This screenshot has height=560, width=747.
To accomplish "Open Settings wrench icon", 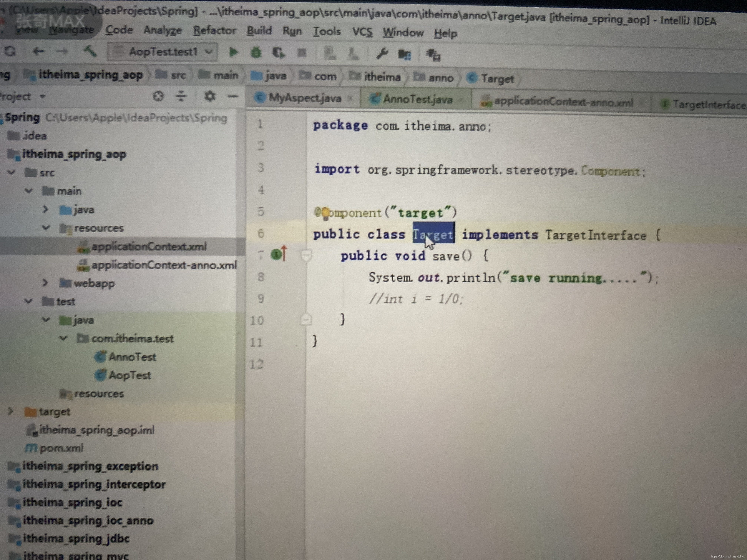I will [382, 54].
